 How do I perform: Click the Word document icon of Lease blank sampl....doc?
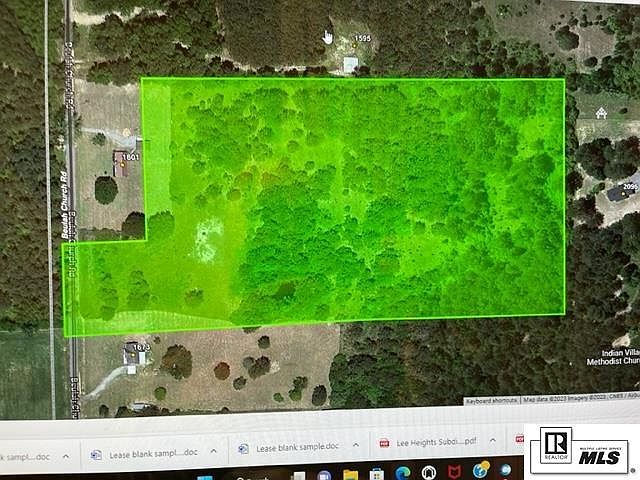pyautogui.click(x=96, y=455)
